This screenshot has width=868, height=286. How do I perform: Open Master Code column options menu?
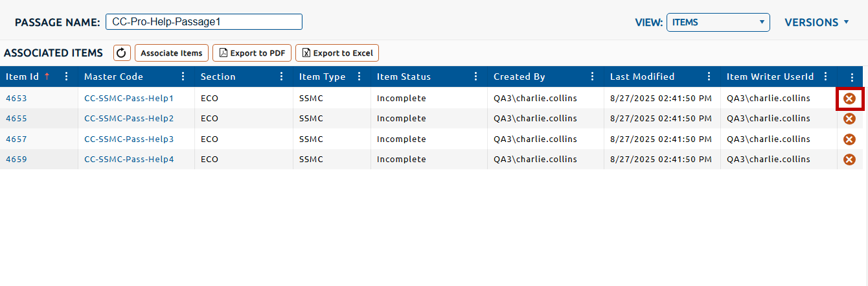click(x=183, y=77)
